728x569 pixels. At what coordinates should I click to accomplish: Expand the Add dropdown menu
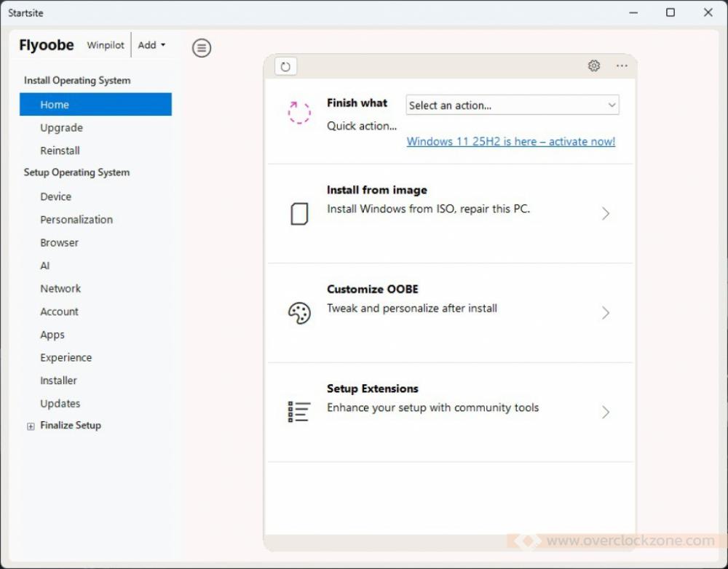pos(151,45)
